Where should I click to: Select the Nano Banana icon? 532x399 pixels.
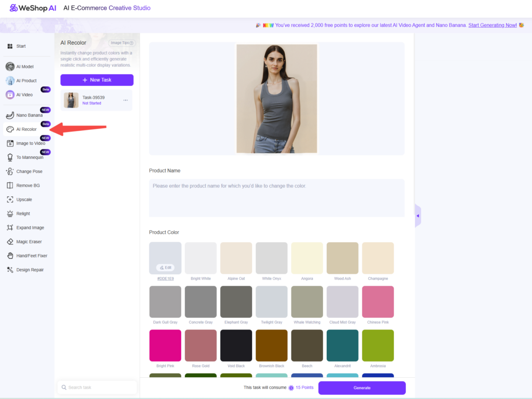10,115
